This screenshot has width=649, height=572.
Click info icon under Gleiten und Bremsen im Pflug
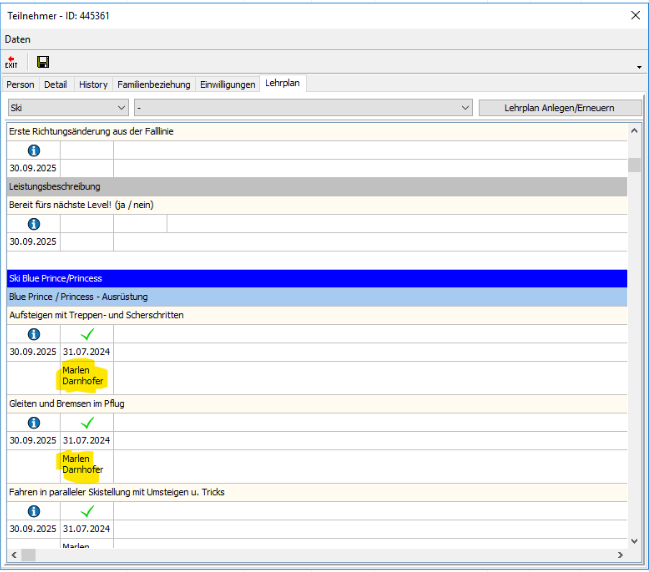(34, 422)
